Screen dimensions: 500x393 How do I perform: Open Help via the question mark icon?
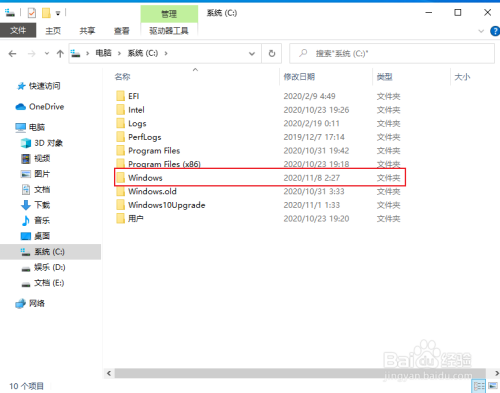tap(495, 31)
